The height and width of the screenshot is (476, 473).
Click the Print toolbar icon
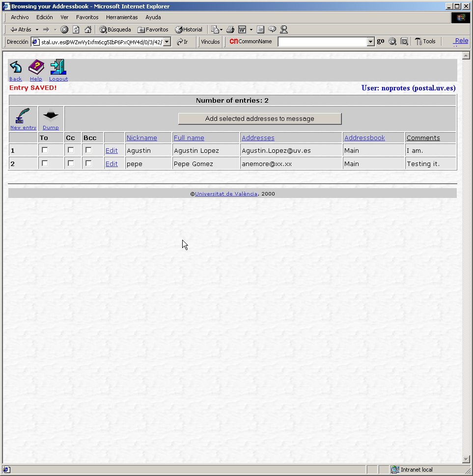(230, 29)
